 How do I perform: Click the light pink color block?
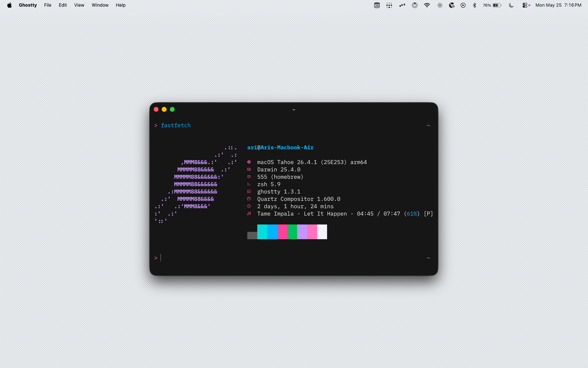[x=312, y=232]
